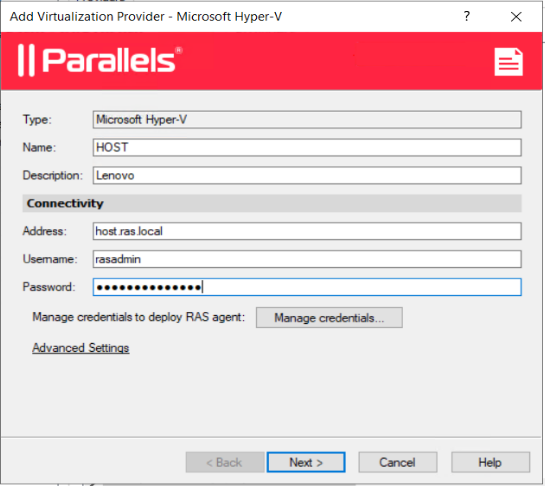Open the Manage credentials... button
Screen dimensions: 545x486
(x=329, y=317)
